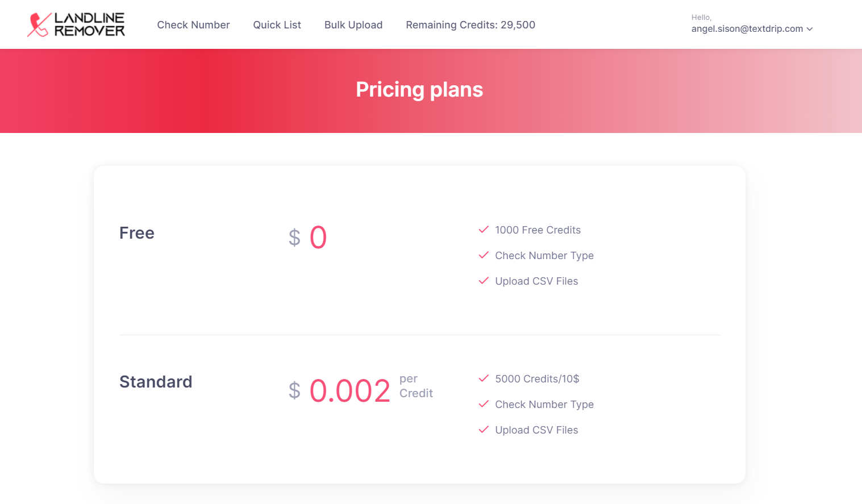Click the Pricing plans heading banner
This screenshot has height=504, width=862.
pos(419,90)
